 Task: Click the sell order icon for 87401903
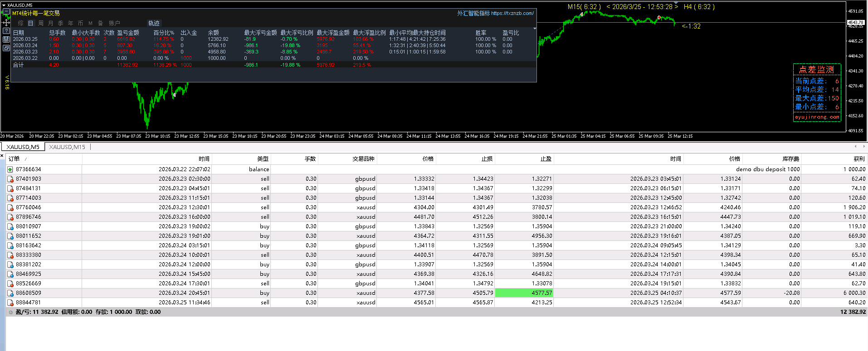click(10, 179)
